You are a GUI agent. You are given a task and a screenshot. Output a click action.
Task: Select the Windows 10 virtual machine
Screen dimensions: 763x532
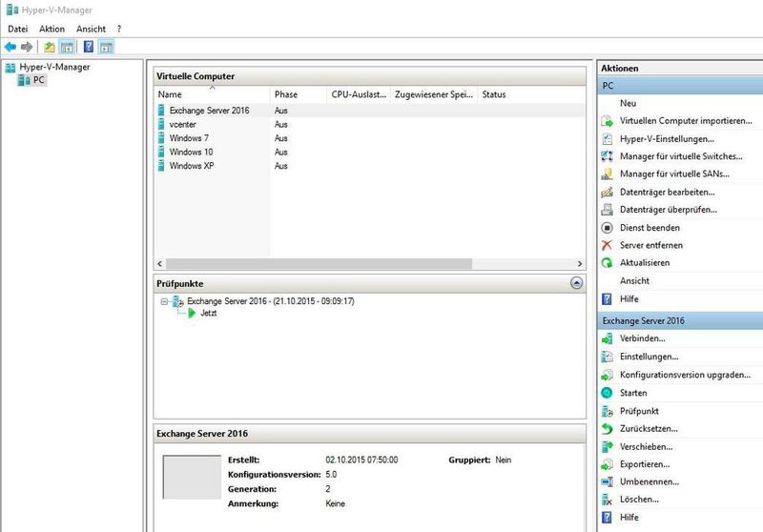[x=370, y=153]
